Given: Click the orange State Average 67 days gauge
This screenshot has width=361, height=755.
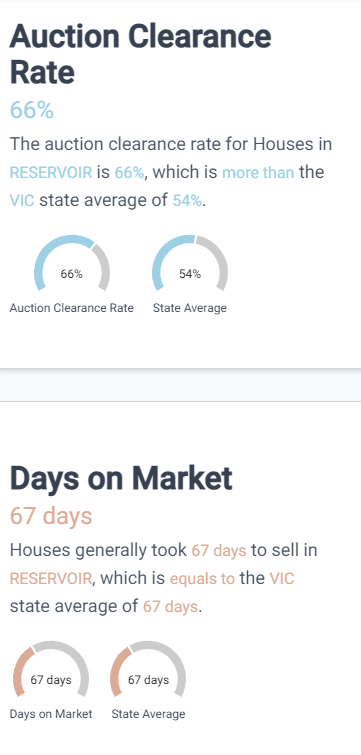Looking at the screenshot, I should point(148,669).
